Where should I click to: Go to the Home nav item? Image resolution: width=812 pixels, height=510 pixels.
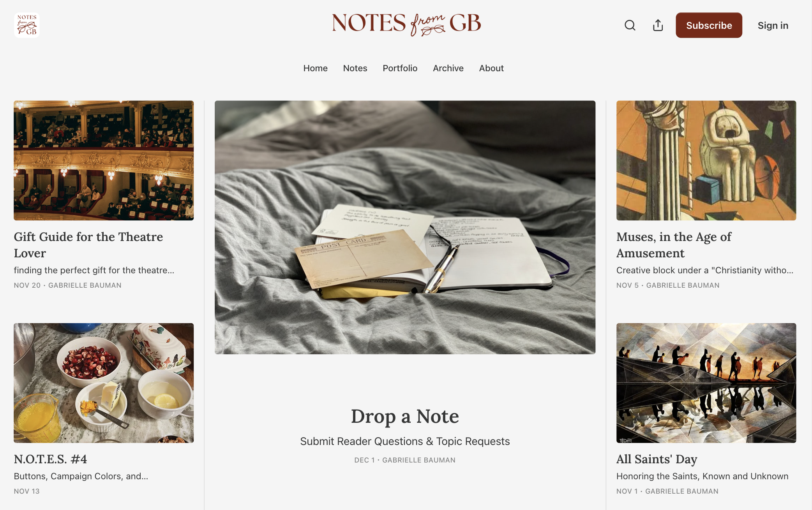click(x=315, y=68)
